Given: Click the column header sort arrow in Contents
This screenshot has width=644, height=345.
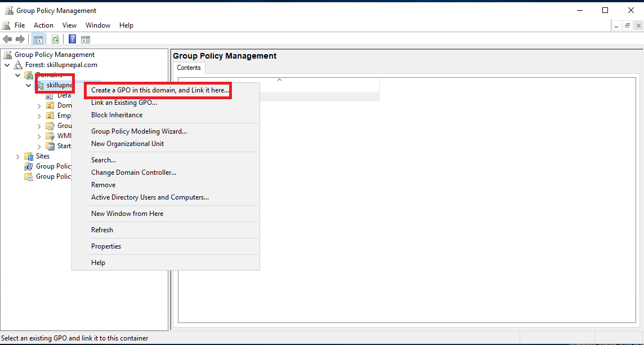Looking at the screenshot, I should (279, 80).
